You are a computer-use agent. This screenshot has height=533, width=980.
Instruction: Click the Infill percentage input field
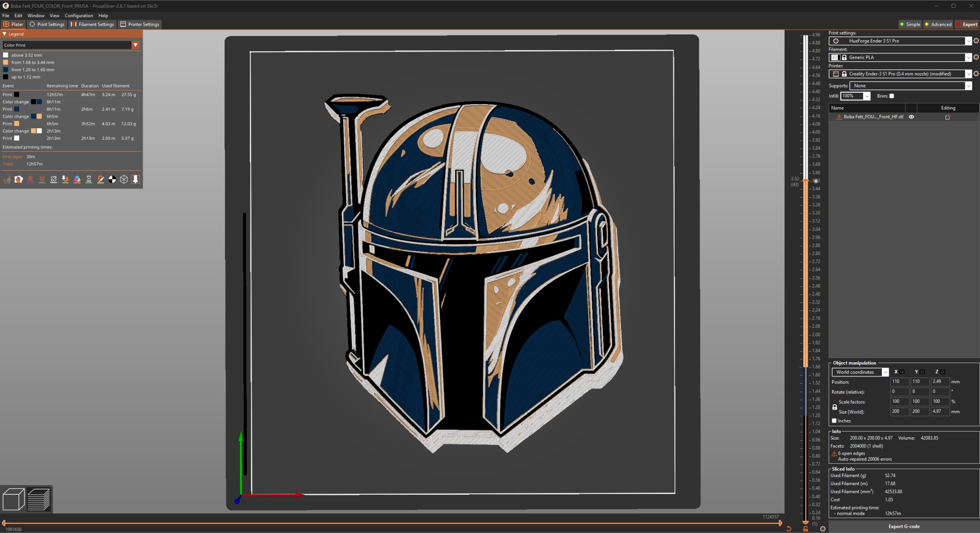pos(853,96)
